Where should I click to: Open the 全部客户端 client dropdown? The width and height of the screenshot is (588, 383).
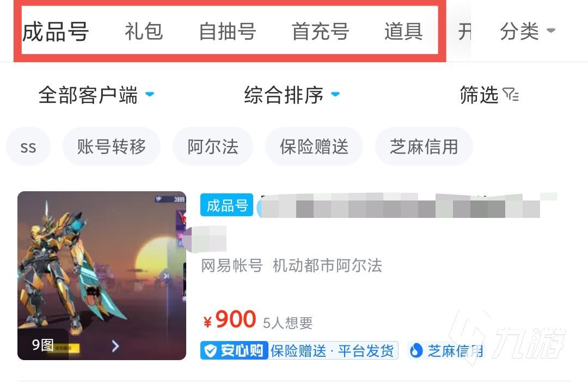pyautogui.click(x=96, y=95)
